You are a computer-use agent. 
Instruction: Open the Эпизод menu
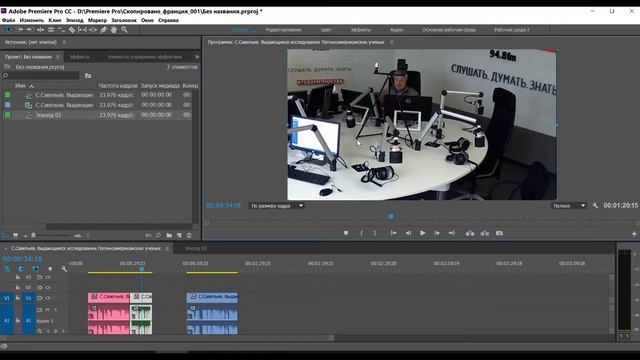[x=75, y=20]
